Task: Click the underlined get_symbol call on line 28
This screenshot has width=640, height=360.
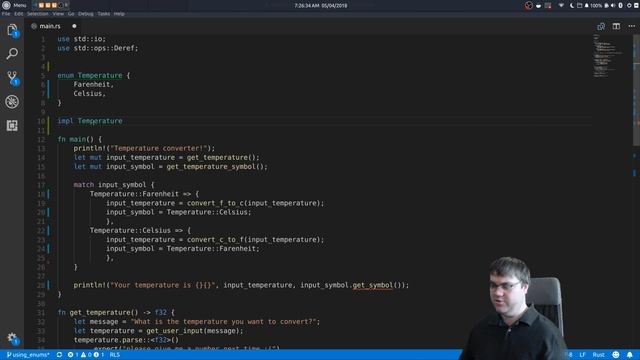Action: 373,285
